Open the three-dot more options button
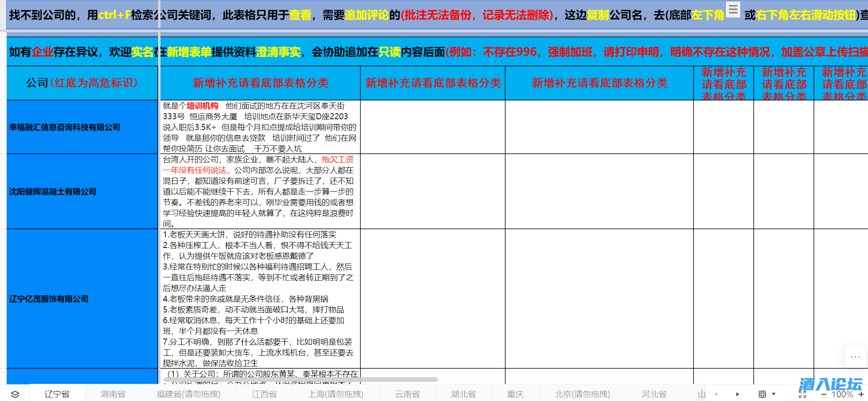Screen dimensions: 868x401 [x=855, y=357]
